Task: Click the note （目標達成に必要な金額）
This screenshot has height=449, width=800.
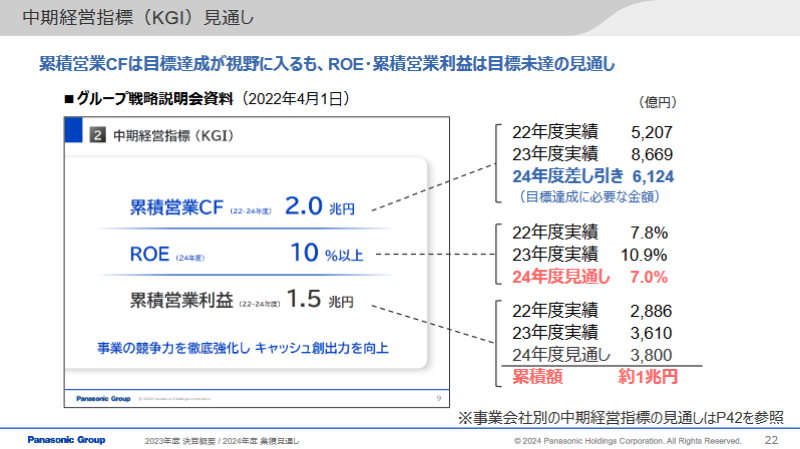Action: [x=589, y=196]
